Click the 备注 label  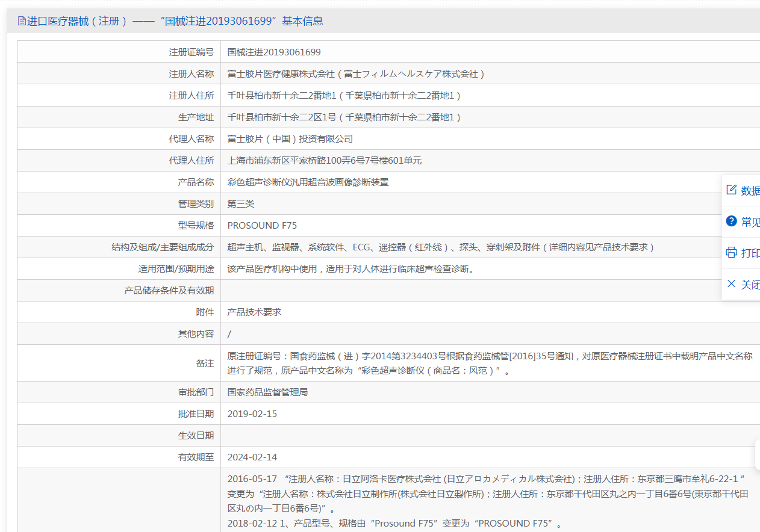click(205, 363)
